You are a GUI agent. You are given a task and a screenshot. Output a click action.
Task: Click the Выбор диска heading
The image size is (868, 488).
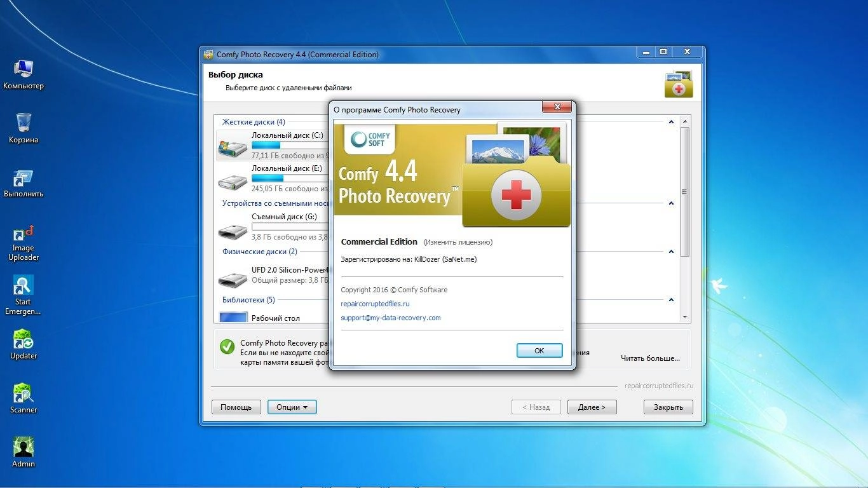coord(235,75)
